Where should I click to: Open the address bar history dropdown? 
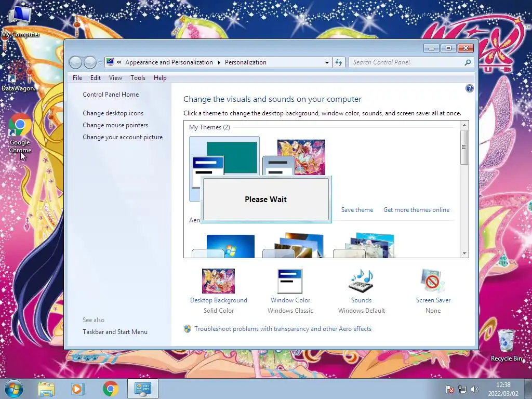click(x=327, y=62)
